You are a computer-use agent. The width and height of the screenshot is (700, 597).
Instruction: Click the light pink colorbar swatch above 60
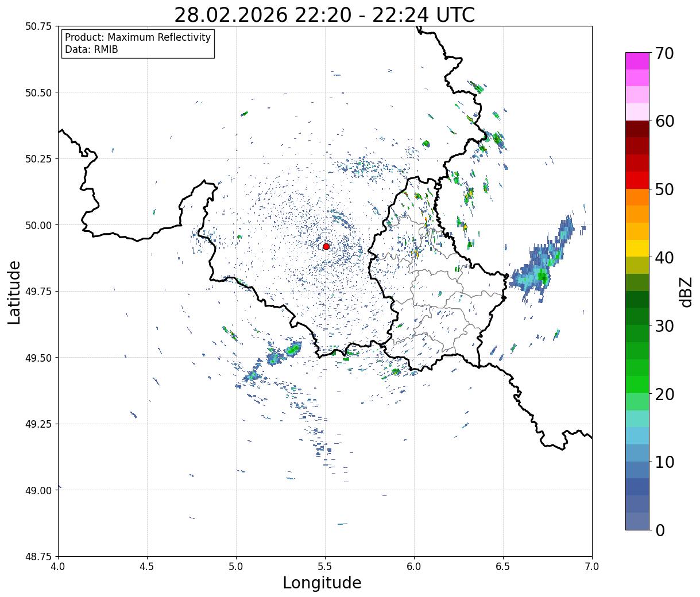coord(637,112)
